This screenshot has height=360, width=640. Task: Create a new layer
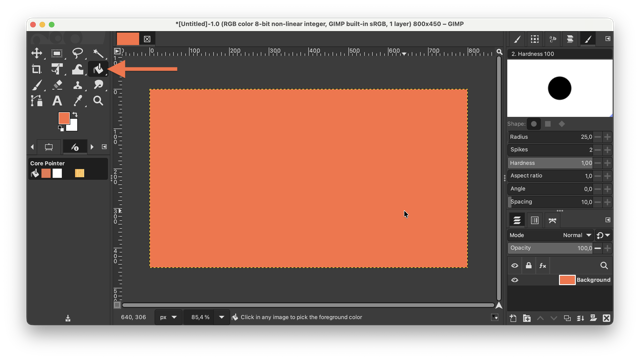[x=513, y=318]
